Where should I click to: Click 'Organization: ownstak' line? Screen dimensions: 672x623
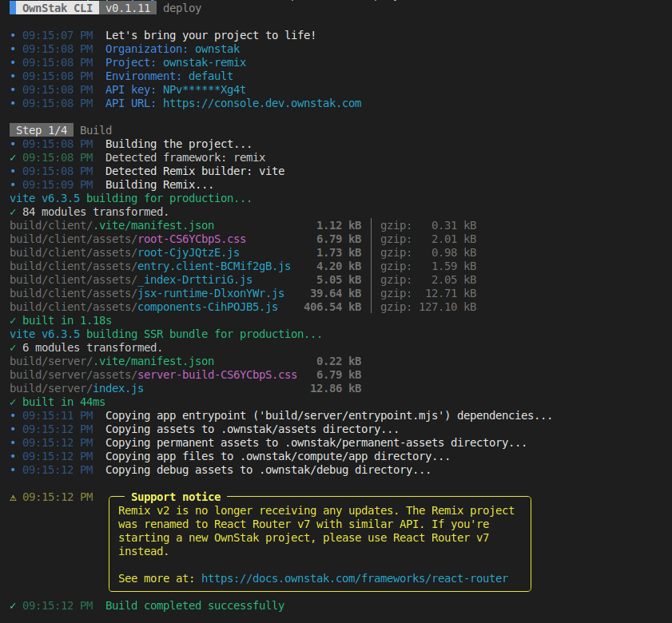[x=173, y=49]
